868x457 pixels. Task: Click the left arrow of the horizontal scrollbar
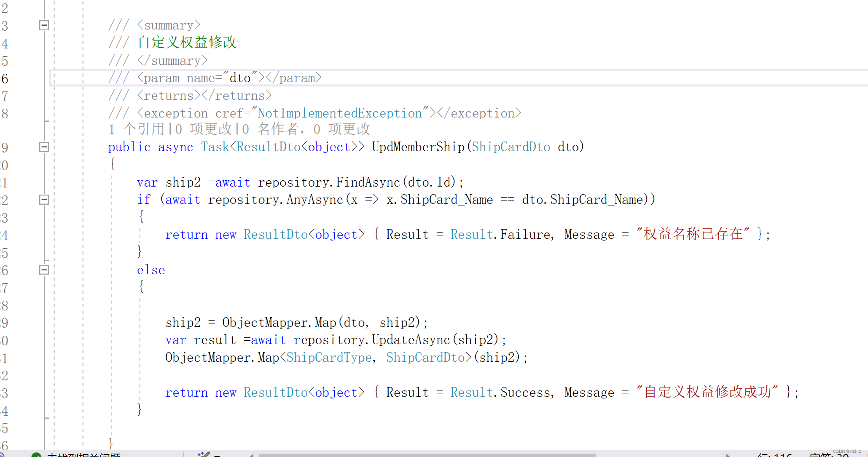[252, 455]
